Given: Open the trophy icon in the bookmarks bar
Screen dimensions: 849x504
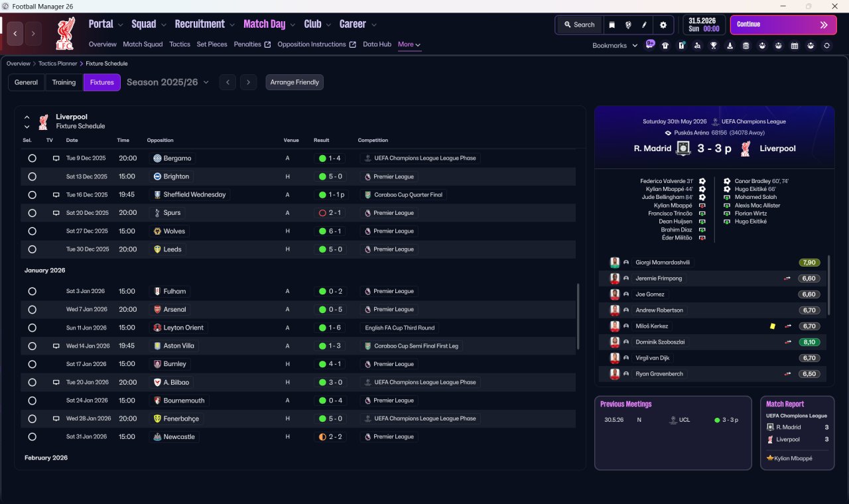Looking at the screenshot, I should (714, 46).
